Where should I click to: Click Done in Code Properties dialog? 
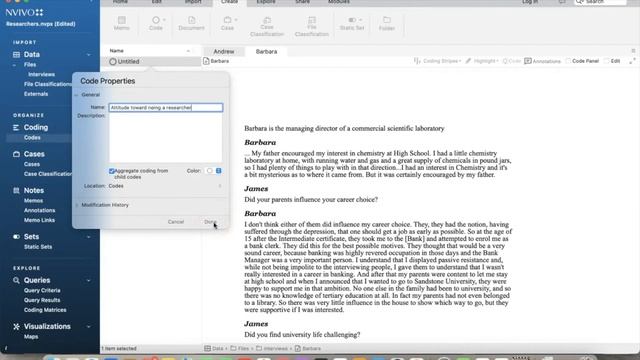pos(211,222)
